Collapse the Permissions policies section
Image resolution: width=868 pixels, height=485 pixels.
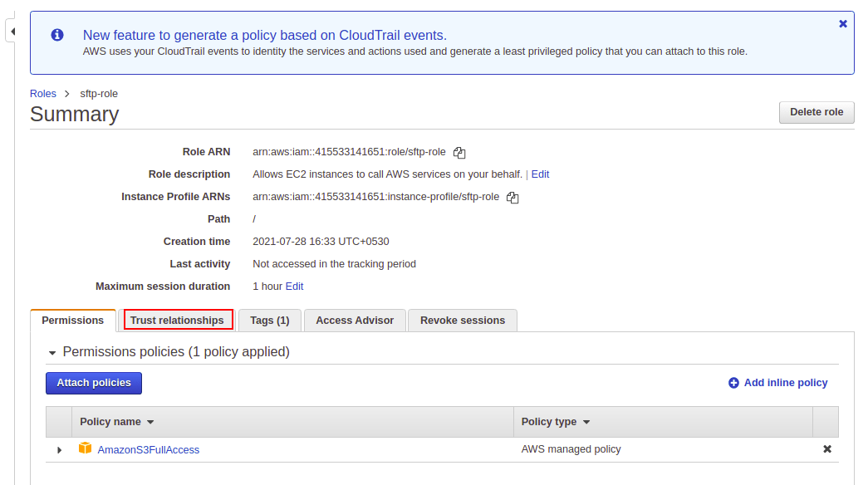(x=52, y=353)
